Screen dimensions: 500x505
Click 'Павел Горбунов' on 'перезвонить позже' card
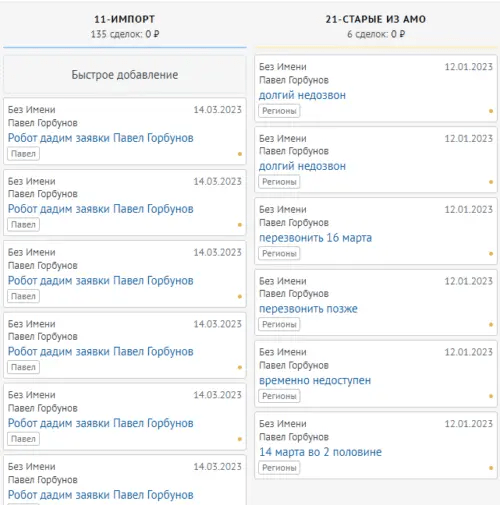294,294
